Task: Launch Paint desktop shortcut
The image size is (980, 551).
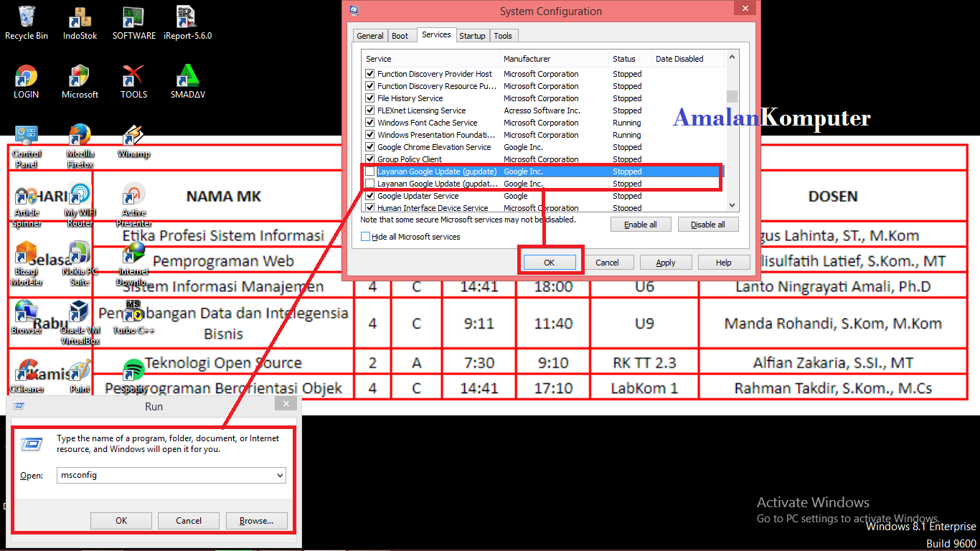Action: tap(80, 377)
